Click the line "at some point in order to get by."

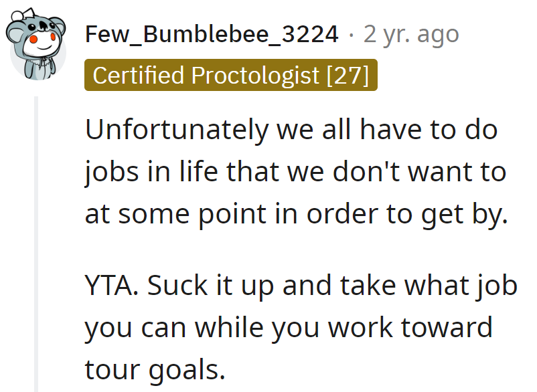pyautogui.click(x=293, y=213)
